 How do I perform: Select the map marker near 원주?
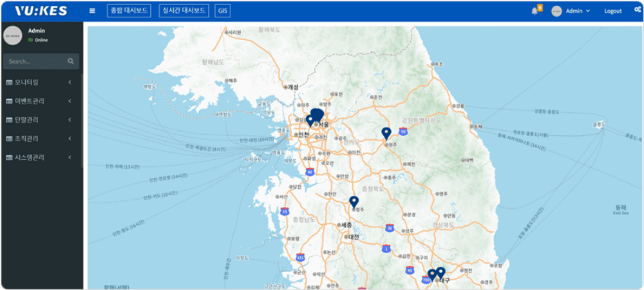point(386,133)
